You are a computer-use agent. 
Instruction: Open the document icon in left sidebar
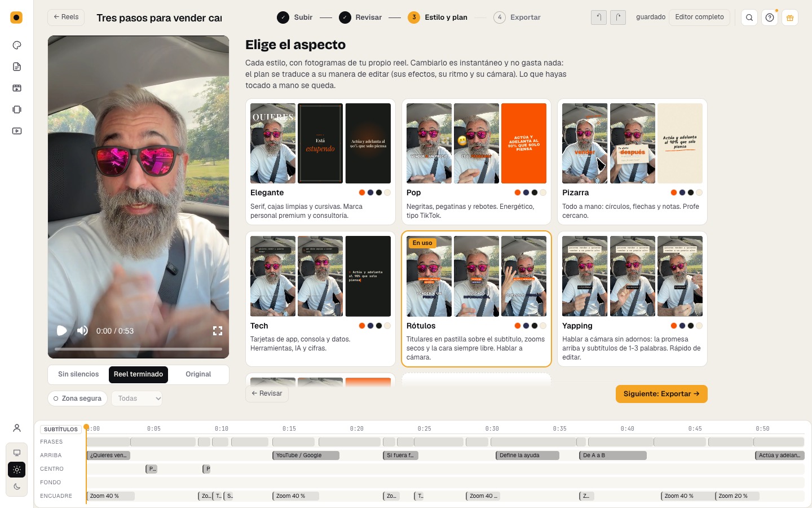(x=17, y=67)
